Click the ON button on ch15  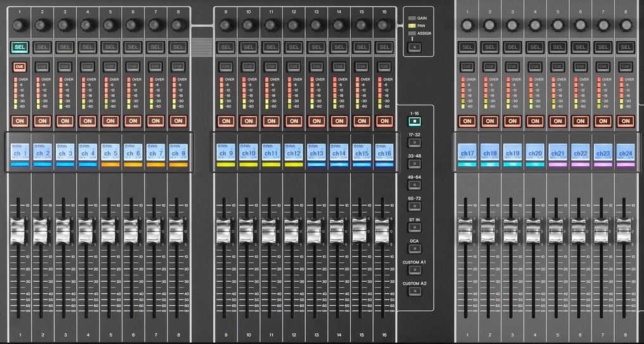click(x=362, y=121)
